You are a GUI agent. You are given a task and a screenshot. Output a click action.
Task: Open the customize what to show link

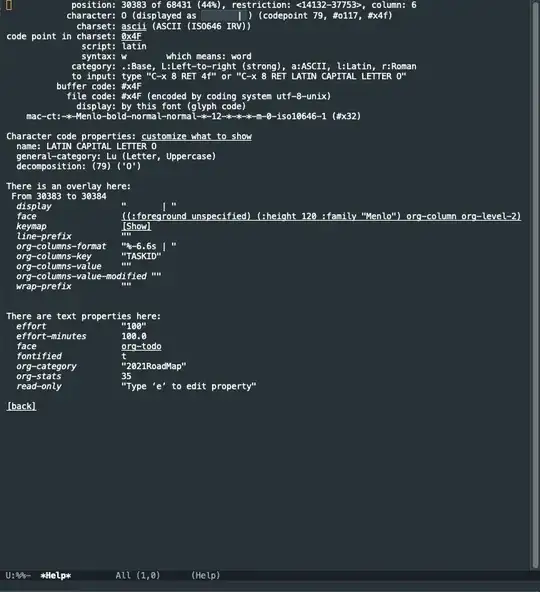click(x=196, y=136)
